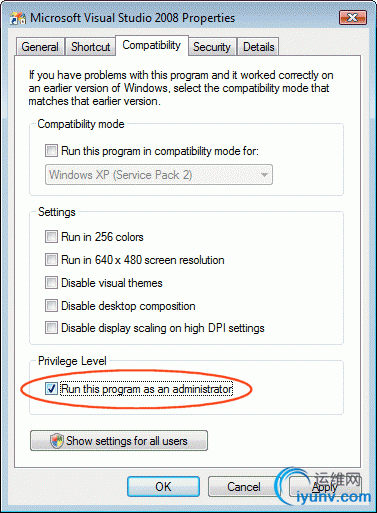Click the compatibility mode dropdown arrow
Screen dimensions: 377x513
pyautogui.click(x=264, y=175)
